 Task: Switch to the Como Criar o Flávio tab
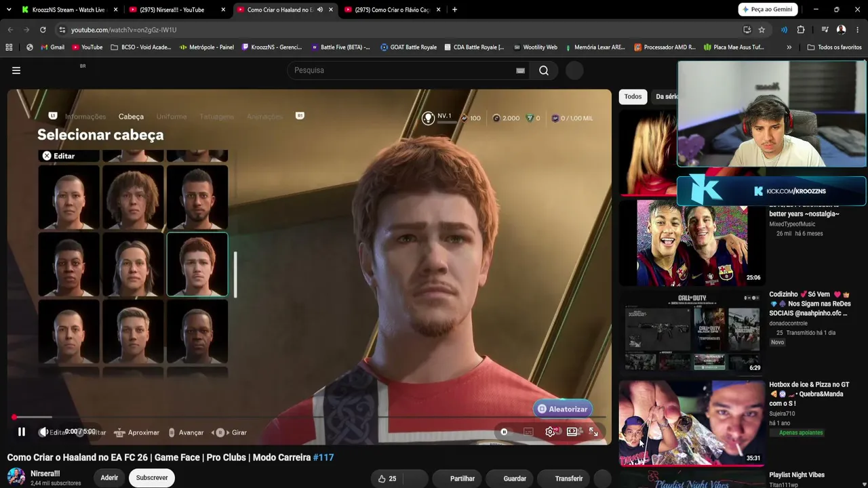pyautogui.click(x=392, y=9)
